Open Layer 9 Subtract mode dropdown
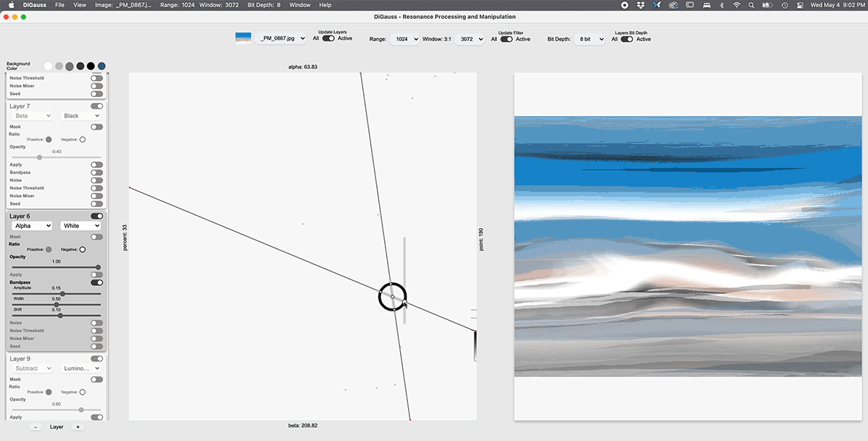Screen dimensions: 868x441 point(31,369)
